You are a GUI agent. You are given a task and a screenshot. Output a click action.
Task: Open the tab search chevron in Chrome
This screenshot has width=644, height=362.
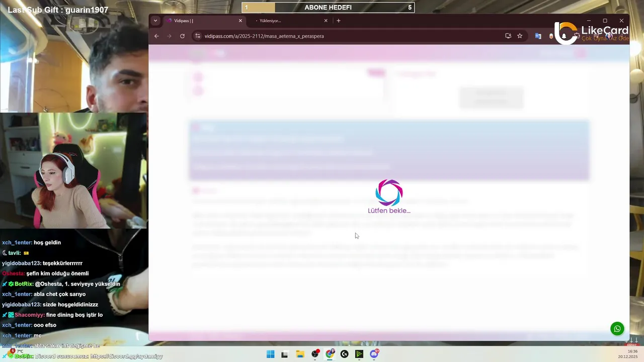point(155,21)
